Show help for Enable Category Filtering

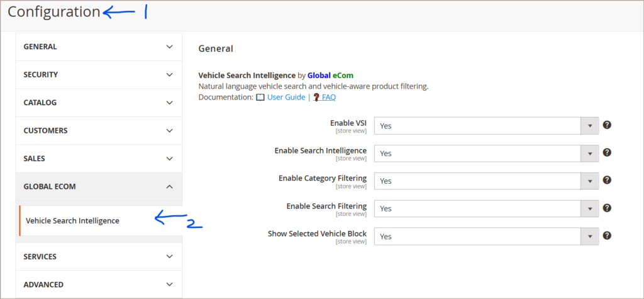(607, 180)
